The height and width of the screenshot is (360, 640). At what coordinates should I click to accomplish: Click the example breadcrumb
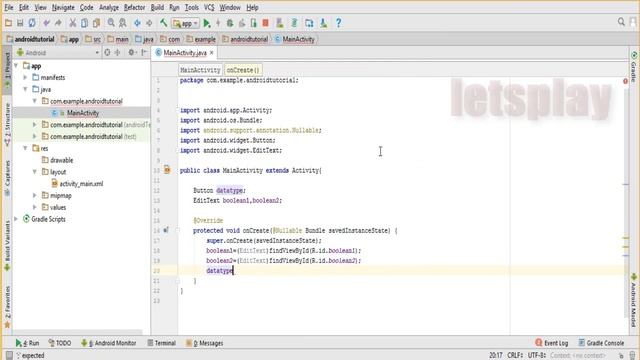click(x=201, y=39)
